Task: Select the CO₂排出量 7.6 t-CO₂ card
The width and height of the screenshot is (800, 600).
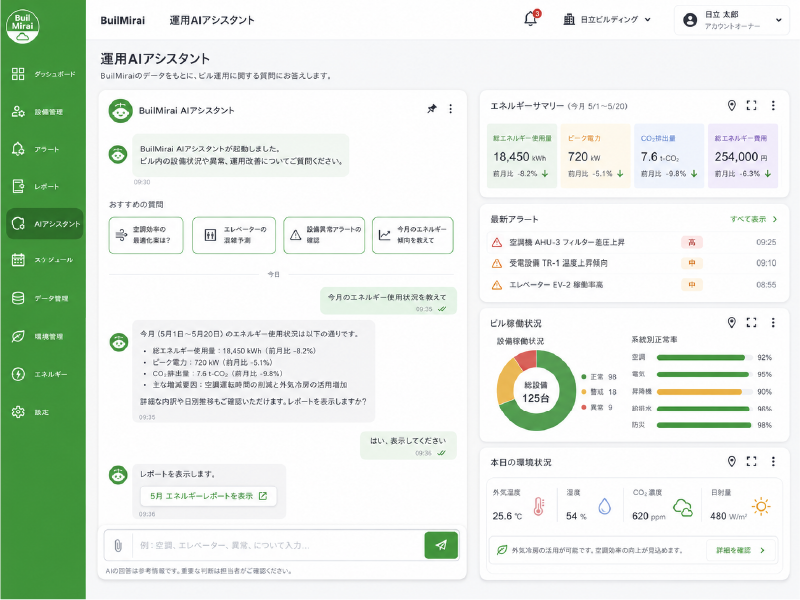Action: pyautogui.click(x=669, y=156)
